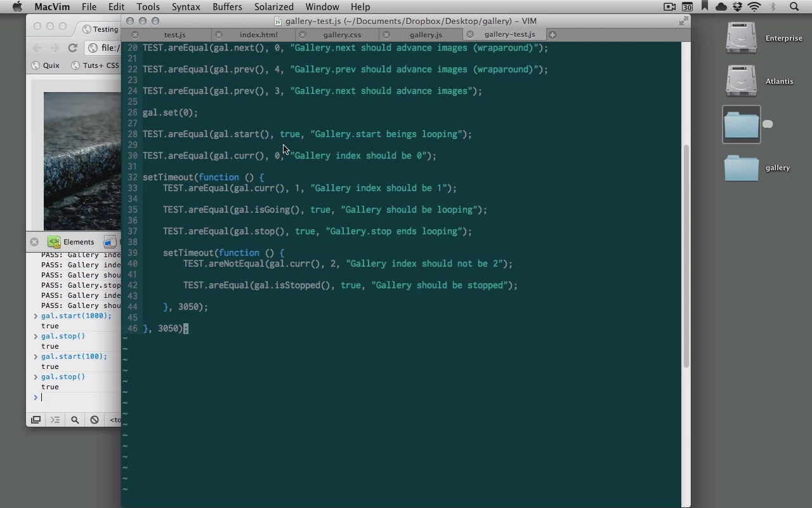Screen dimensions: 812x508
Task: Switch to the index.html tab
Action: [x=258, y=34]
